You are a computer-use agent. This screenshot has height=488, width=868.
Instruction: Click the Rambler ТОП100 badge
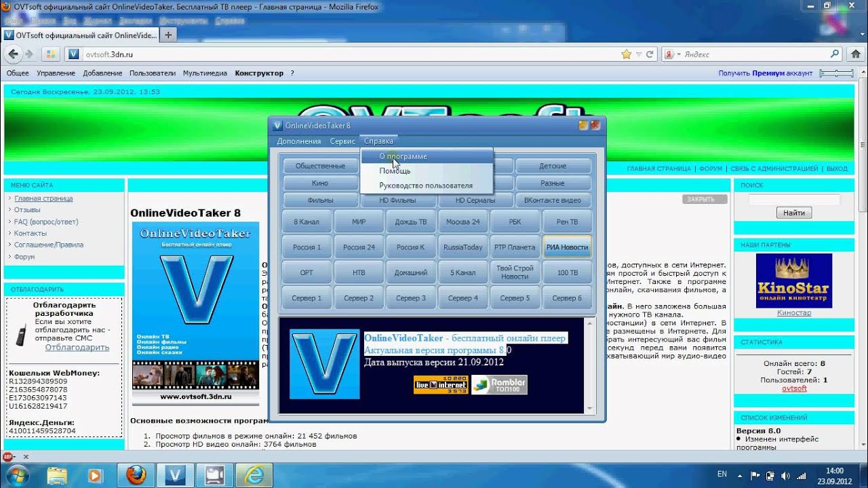pyautogui.click(x=499, y=384)
